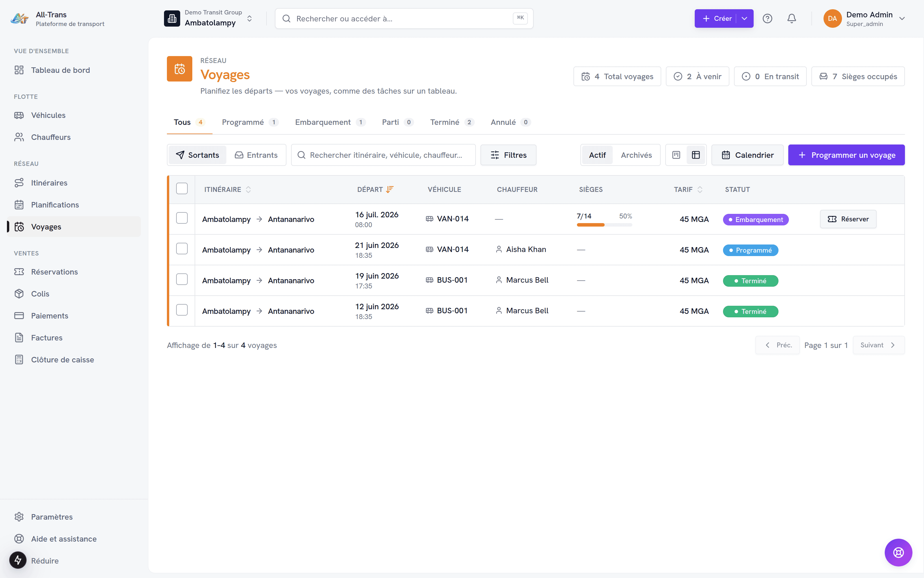Viewport: 924px width, 578px height.
Task: Click the 7/14 seat occupancy progress bar
Action: tap(604, 225)
